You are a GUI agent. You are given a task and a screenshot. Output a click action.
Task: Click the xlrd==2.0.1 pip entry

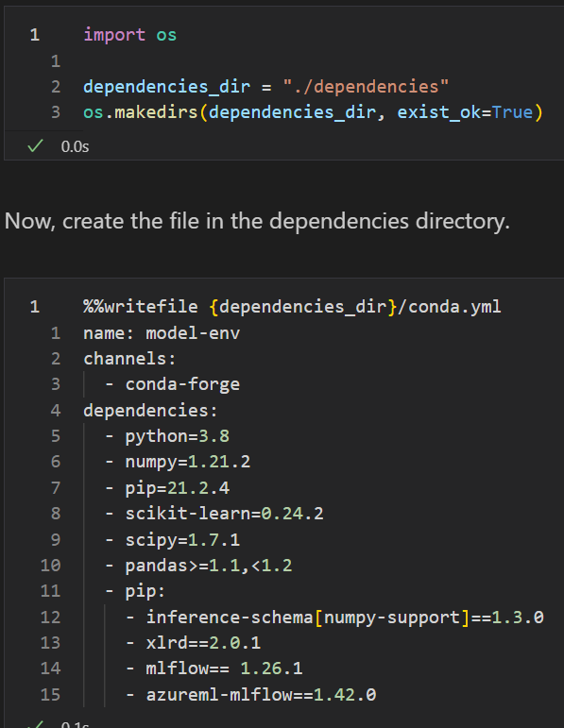point(203,643)
